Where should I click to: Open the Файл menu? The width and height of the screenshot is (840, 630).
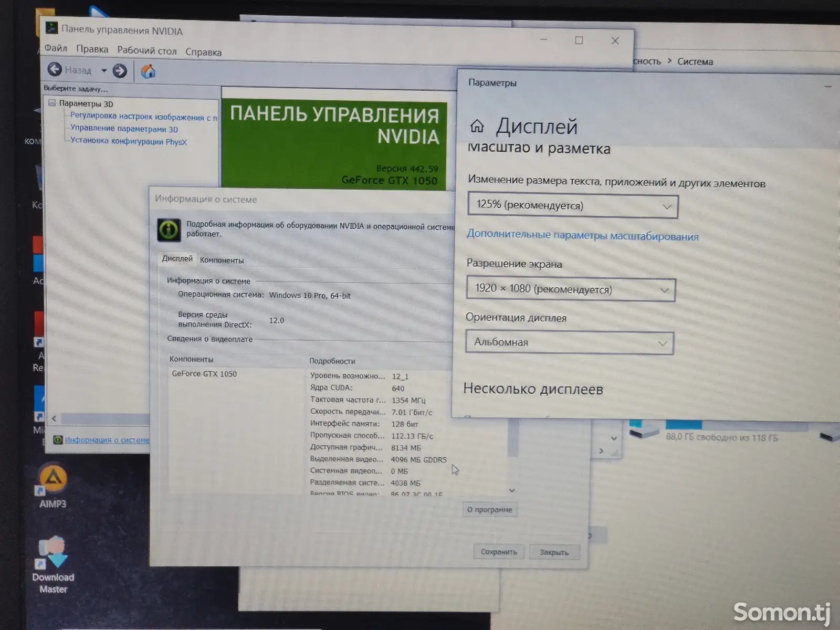(x=56, y=48)
